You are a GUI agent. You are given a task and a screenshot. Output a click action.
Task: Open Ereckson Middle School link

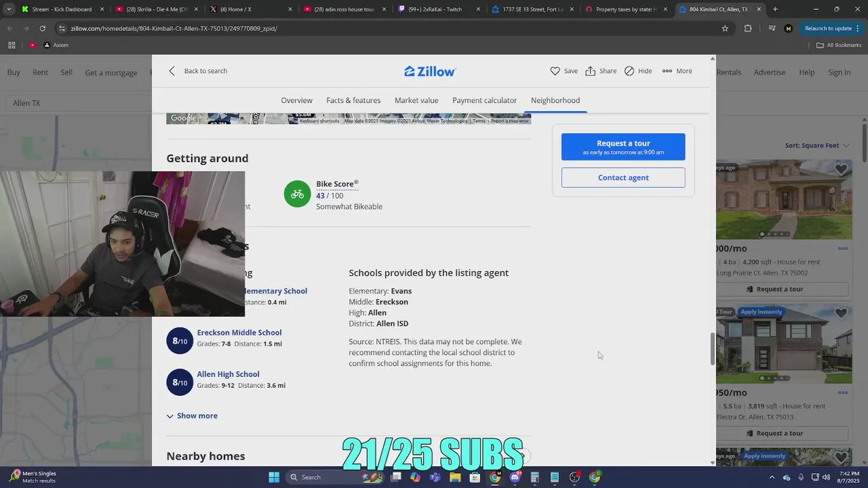pyautogui.click(x=239, y=333)
